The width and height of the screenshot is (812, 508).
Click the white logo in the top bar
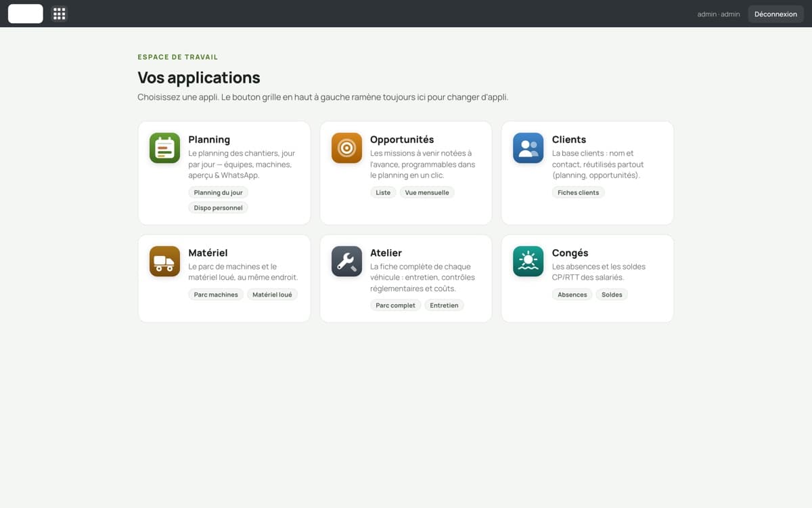click(x=26, y=14)
